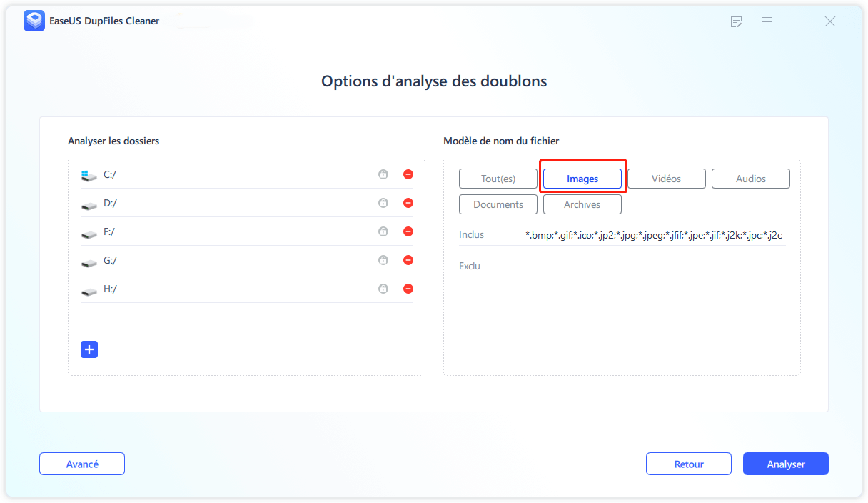Image resolution: width=868 pixels, height=503 pixels.
Task: Open the hamburger menu
Action: [x=767, y=22]
